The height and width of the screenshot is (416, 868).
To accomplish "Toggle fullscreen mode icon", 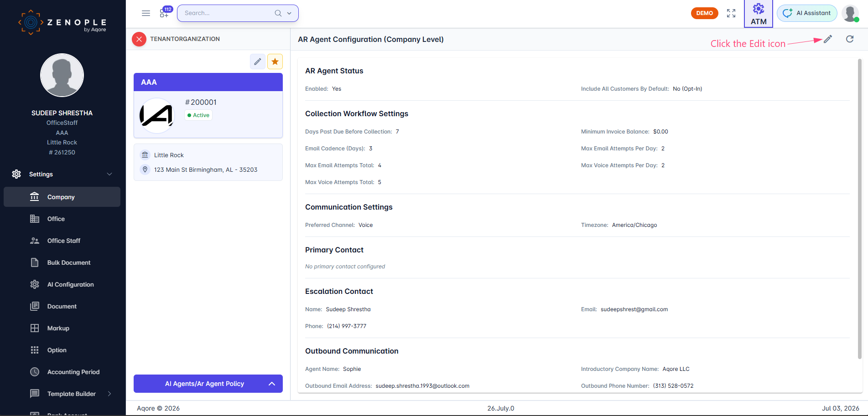I will click(x=731, y=13).
